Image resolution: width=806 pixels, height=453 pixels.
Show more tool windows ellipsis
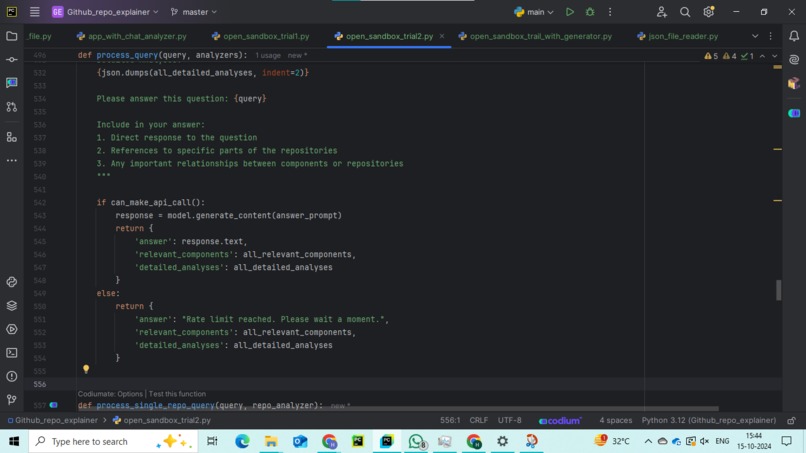(11, 160)
